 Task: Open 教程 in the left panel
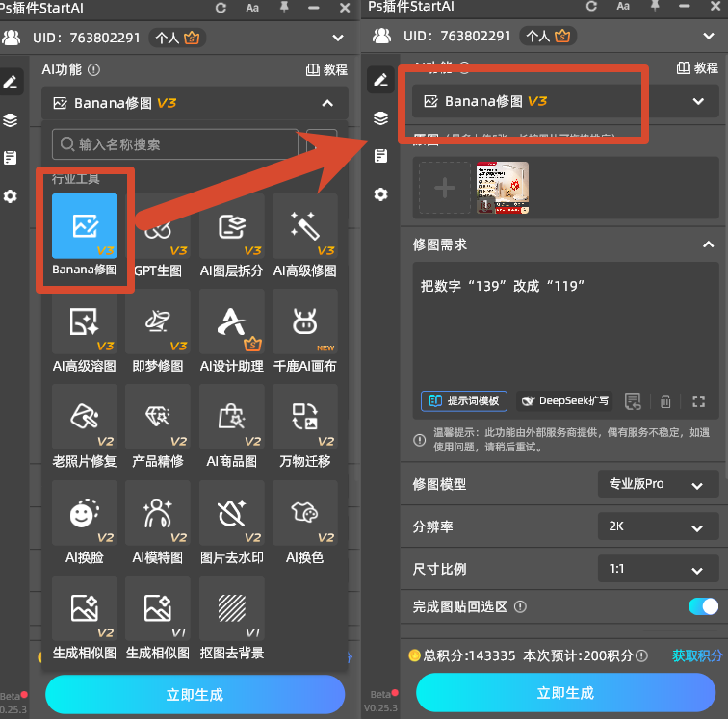(326, 69)
